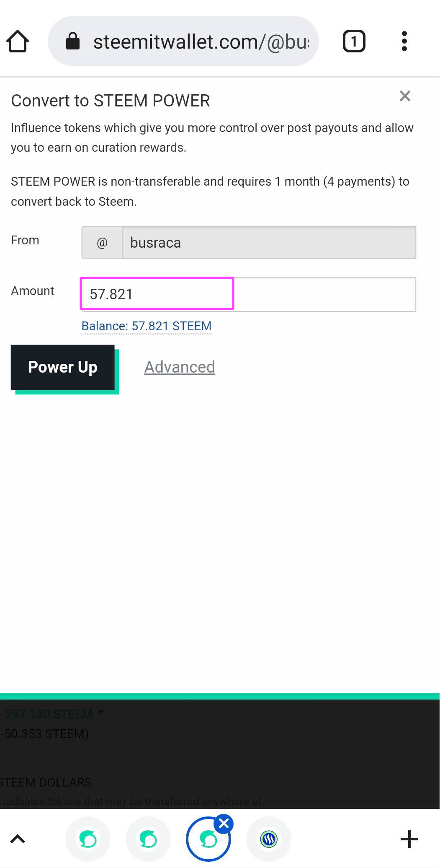Open the Advanced options link
The width and height of the screenshot is (440, 868).
click(180, 367)
